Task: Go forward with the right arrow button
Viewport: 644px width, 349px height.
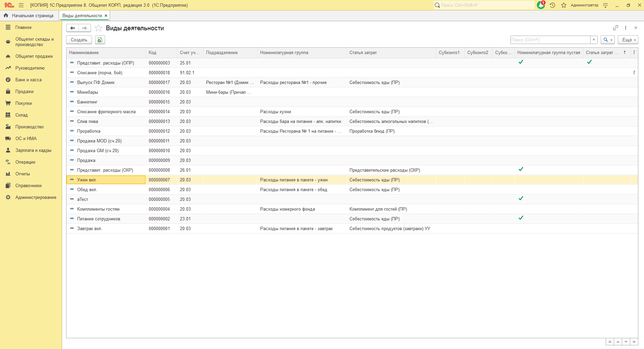Action: click(x=85, y=28)
